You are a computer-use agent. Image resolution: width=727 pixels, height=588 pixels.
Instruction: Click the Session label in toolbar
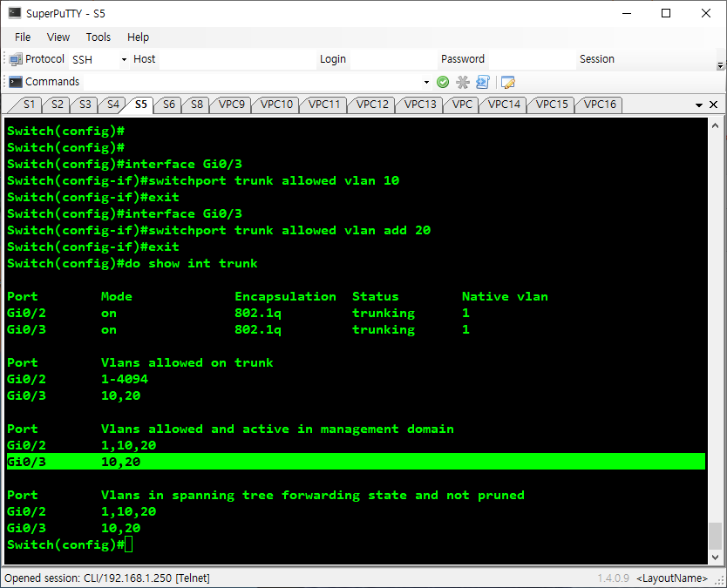click(x=597, y=59)
